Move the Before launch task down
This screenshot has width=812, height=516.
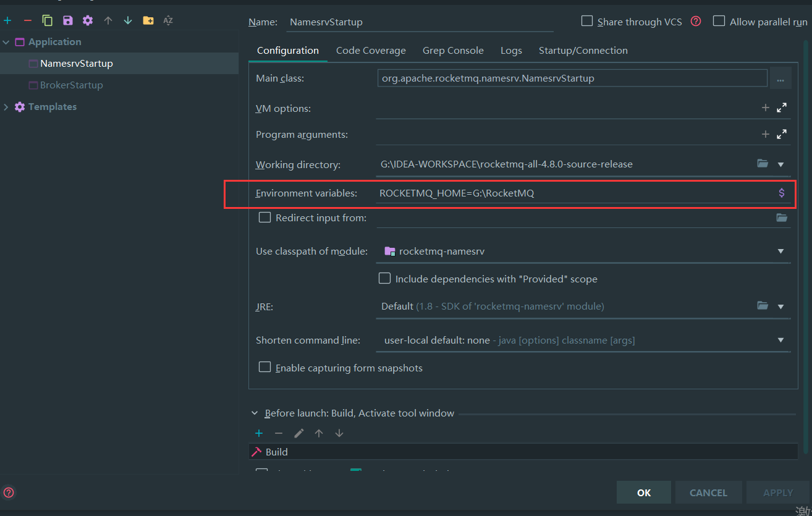pos(339,433)
